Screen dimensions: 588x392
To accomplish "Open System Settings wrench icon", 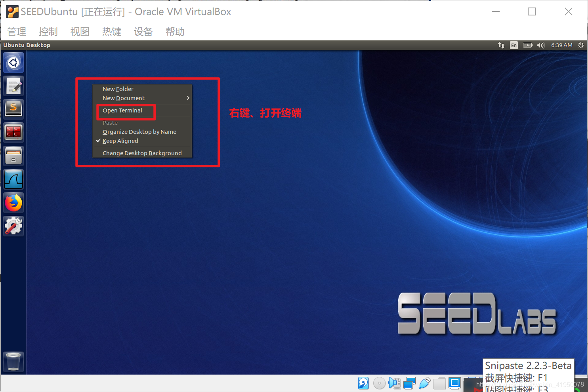I will 13,226.
